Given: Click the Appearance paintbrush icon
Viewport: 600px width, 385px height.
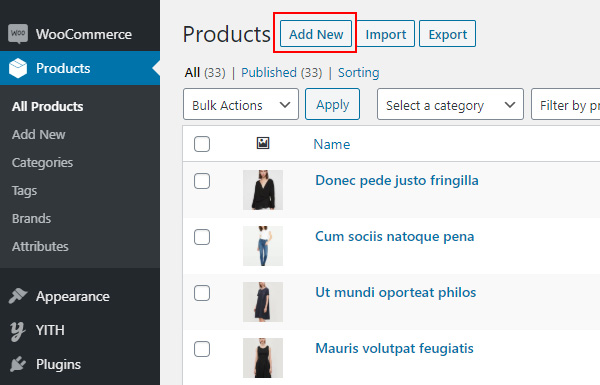Looking at the screenshot, I should [x=18, y=296].
